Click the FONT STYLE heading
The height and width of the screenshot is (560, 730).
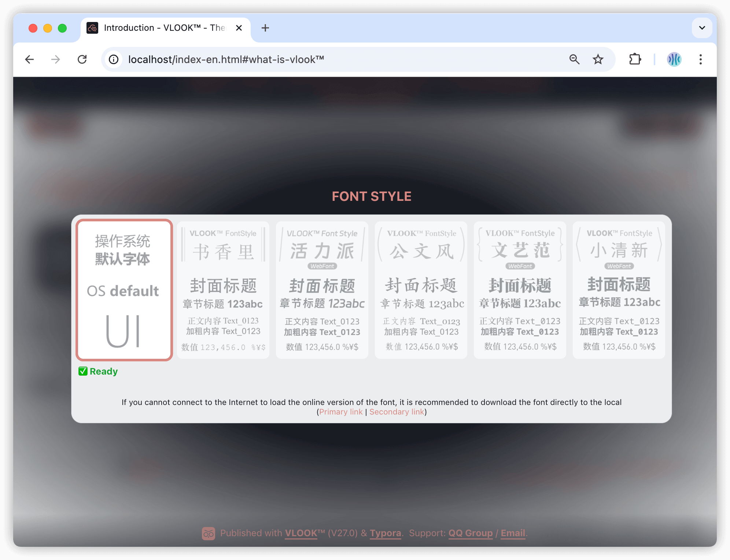372,196
